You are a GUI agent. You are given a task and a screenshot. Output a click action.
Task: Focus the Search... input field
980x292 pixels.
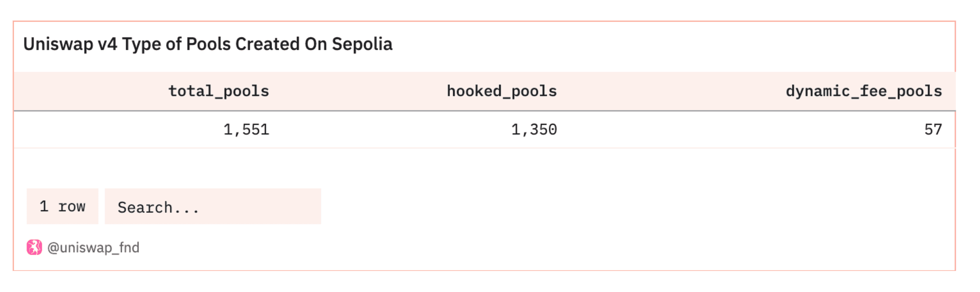[x=212, y=207]
